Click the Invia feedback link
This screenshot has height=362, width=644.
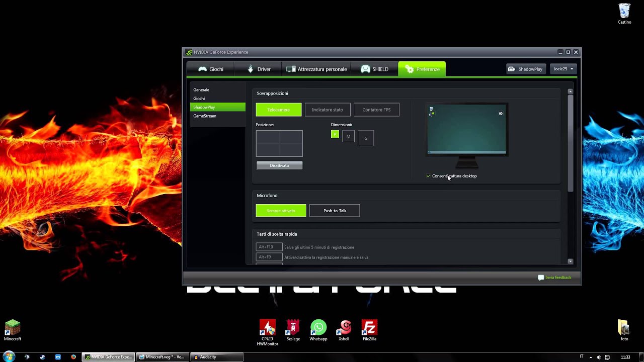coord(558,278)
